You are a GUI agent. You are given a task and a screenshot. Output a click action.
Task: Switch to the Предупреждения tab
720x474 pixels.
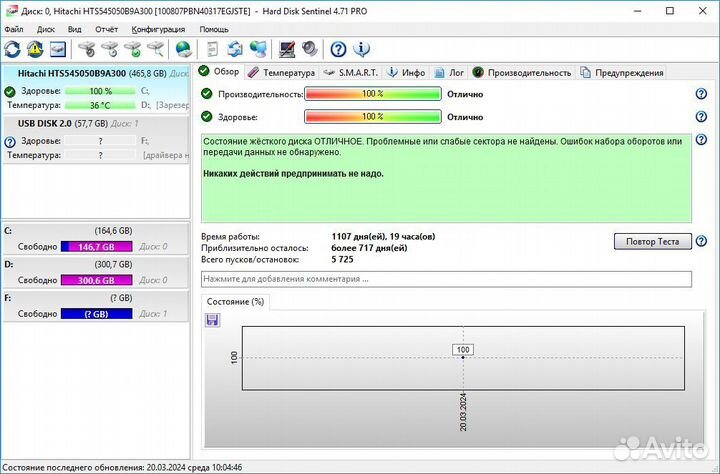pos(622,73)
